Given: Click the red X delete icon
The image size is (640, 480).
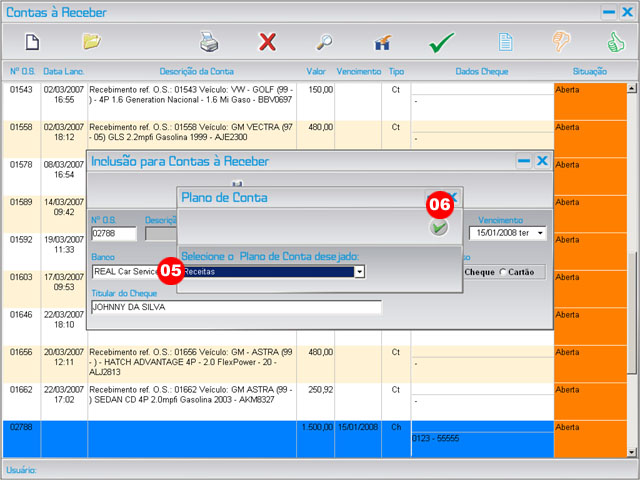Looking at the screenshot, I should point(268,42).
